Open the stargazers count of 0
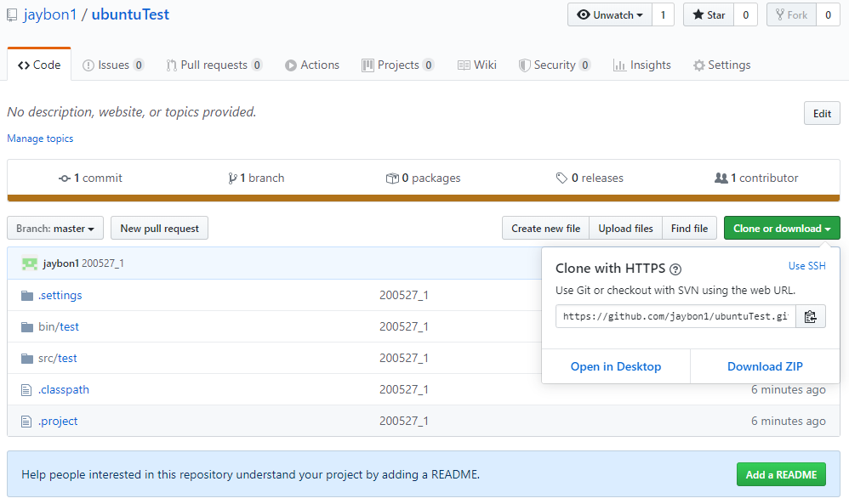This screenshot has height=504, width=849. [745, 15]
